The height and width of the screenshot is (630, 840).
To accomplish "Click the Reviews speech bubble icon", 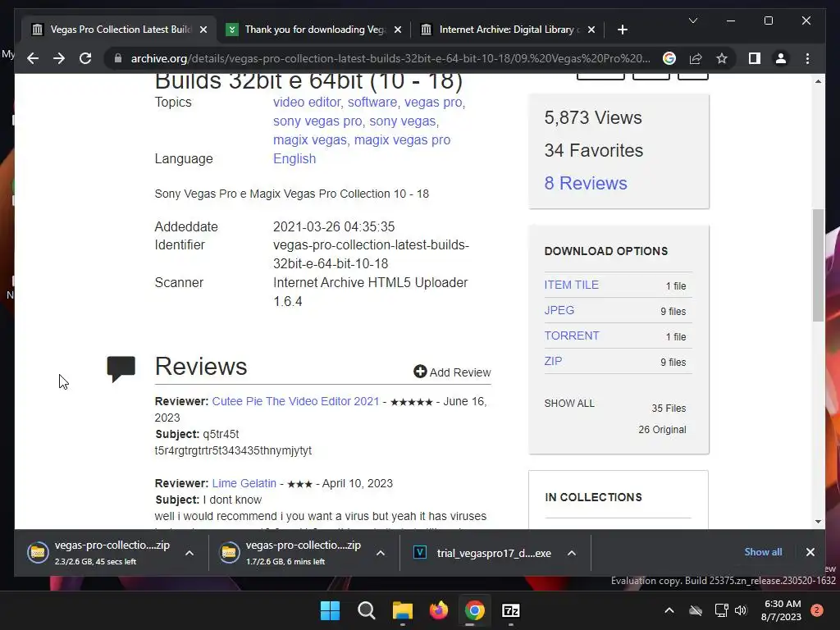I will click(121, 368).
